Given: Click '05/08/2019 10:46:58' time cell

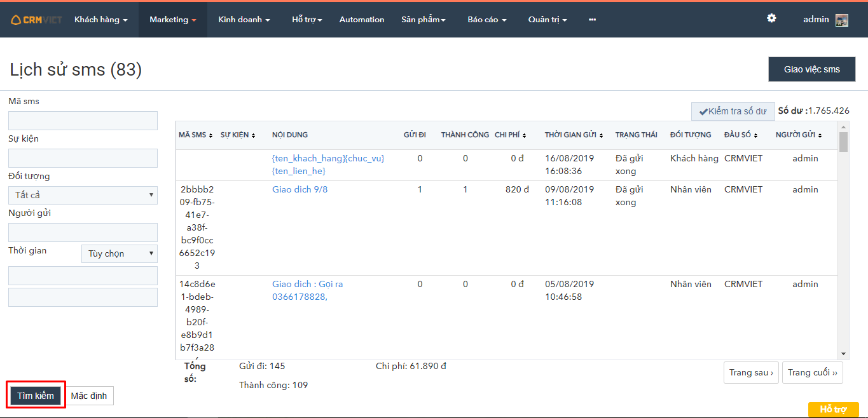Looking at the screenshot, I should click(570, 290).
